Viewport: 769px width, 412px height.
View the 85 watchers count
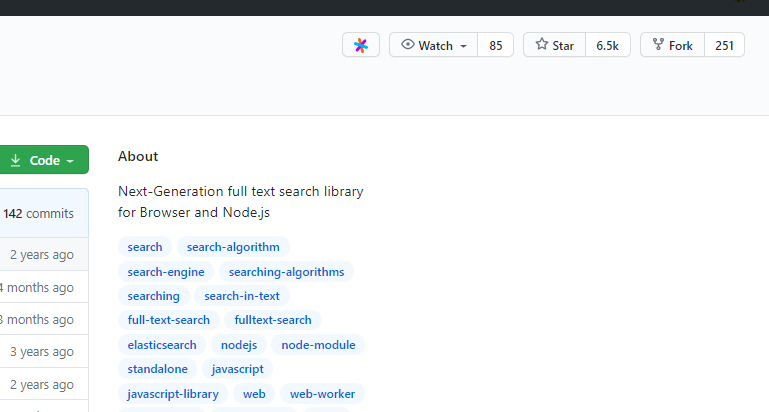tap(496, 45)
